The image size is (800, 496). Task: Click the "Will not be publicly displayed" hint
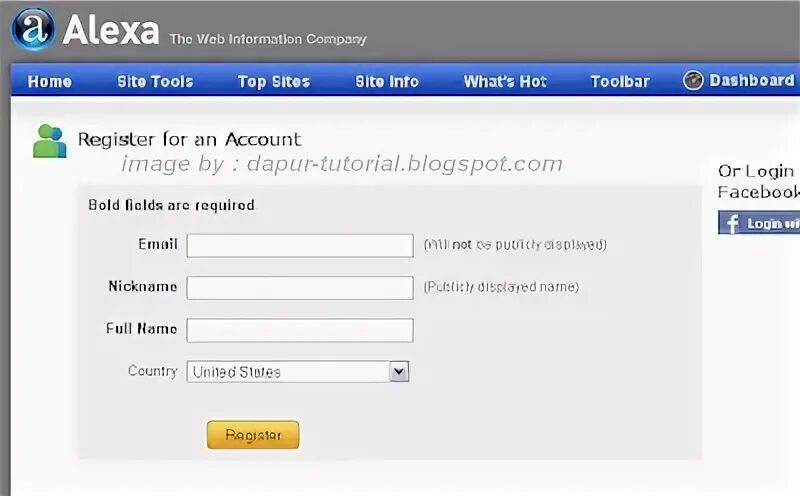515,244
